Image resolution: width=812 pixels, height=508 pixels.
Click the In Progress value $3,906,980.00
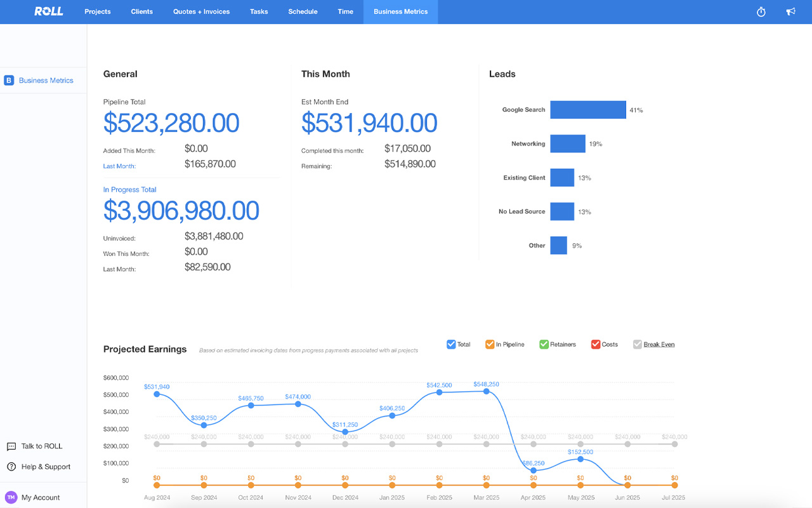click(x=181, y=211)
